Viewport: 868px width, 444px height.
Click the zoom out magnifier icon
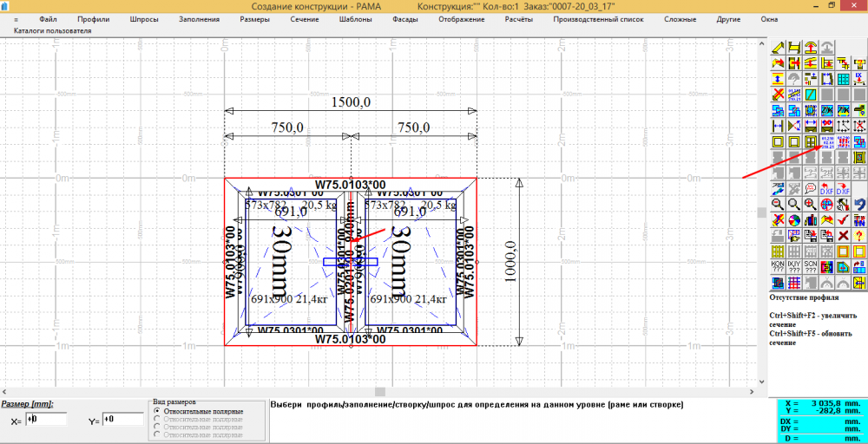(777, 204)
